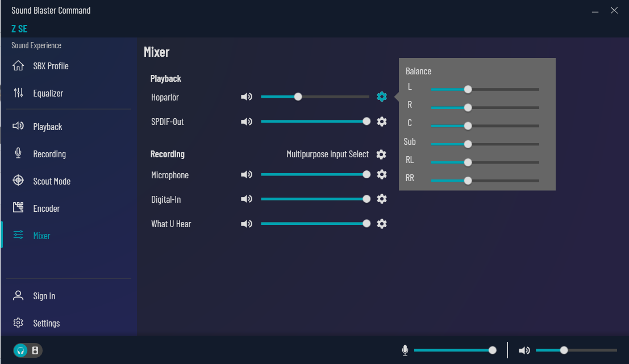Click the Playback speaker icon in sidebar
This screenshot has width=629, height=364.
(x=18, y=126)
